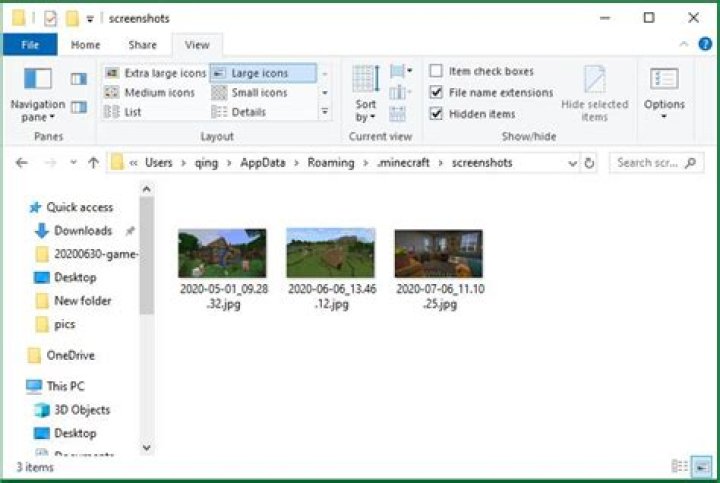Open Add columns icon
Image resolution: width=720 pixels, height=483 pixels.
[x=399, y=92]
